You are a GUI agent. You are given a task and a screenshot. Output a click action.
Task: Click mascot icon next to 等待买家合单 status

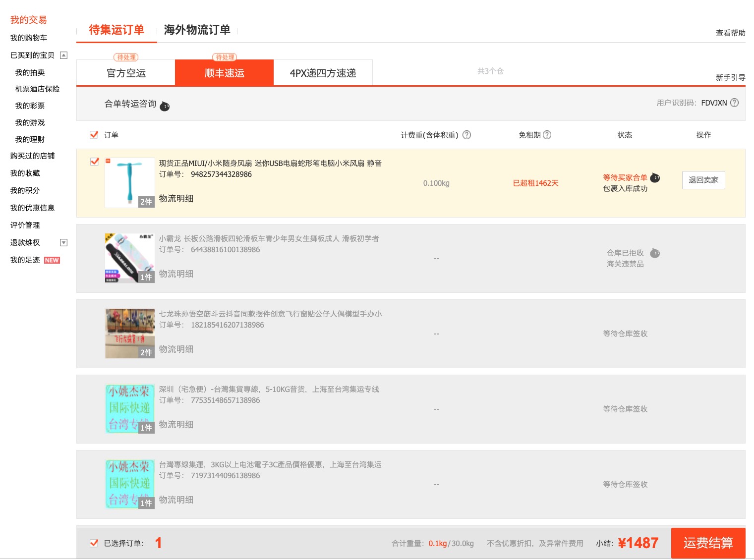coord(655,177)
